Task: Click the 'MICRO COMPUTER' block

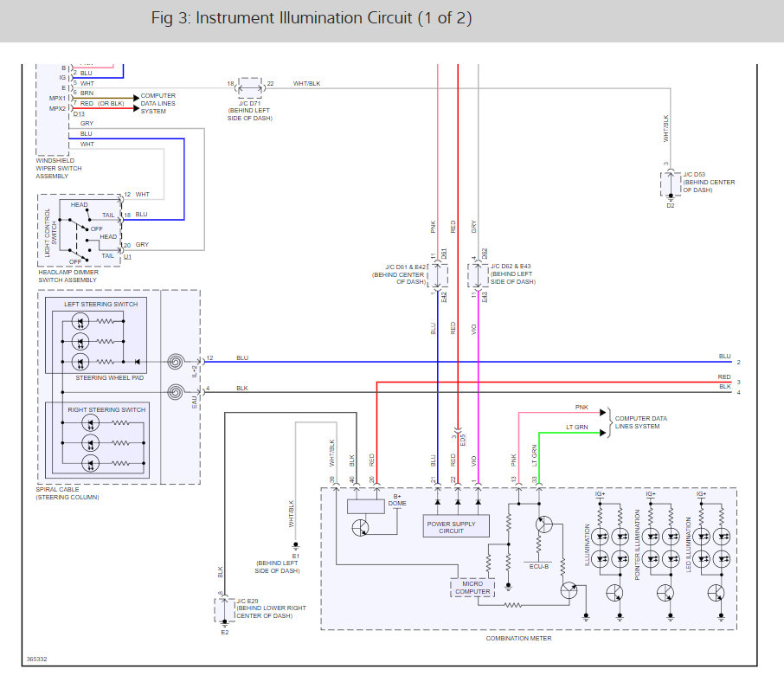Action: click(x=472, y=588)
